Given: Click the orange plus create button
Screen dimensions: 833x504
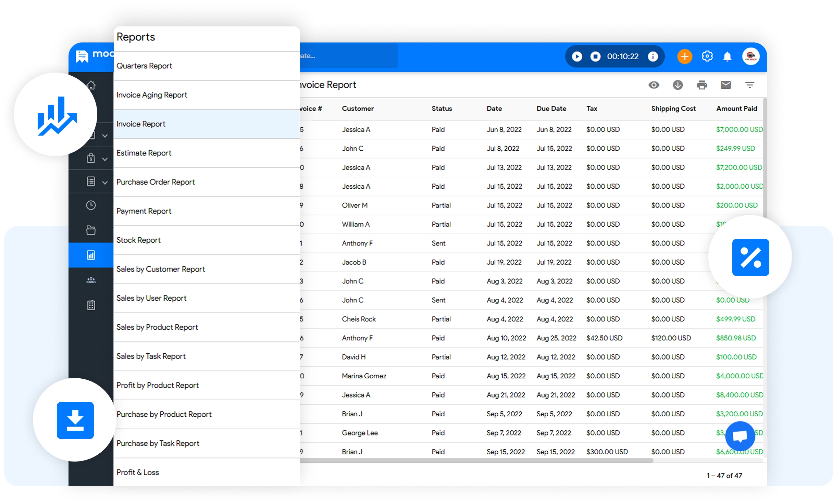Looking at the screenshot, I should [684, 56].
